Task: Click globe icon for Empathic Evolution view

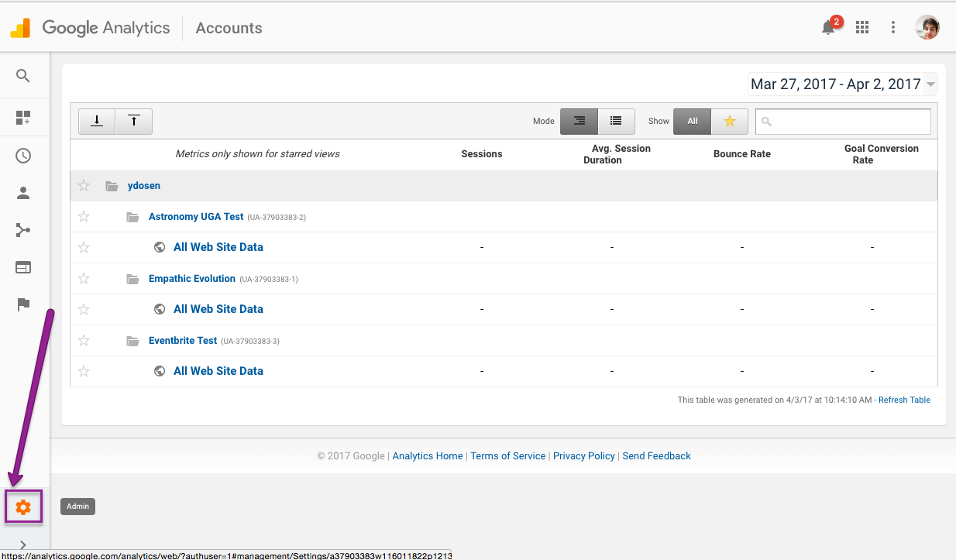Action: click(x=160, y=309)
